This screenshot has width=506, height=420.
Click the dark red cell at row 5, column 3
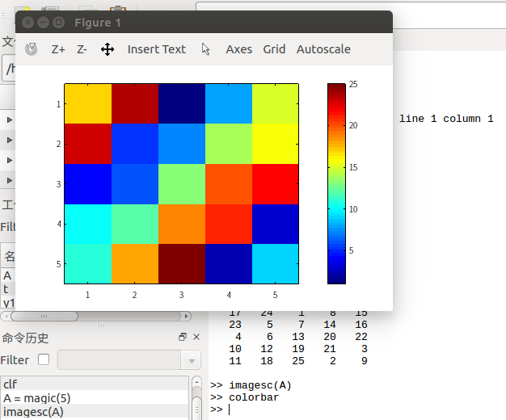pos(182,264)
